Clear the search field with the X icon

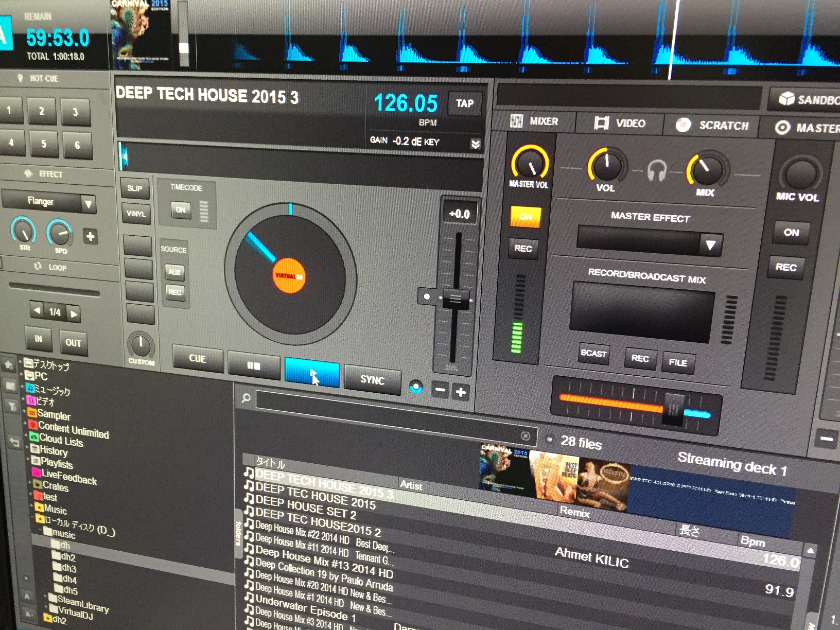click(525, 436)
